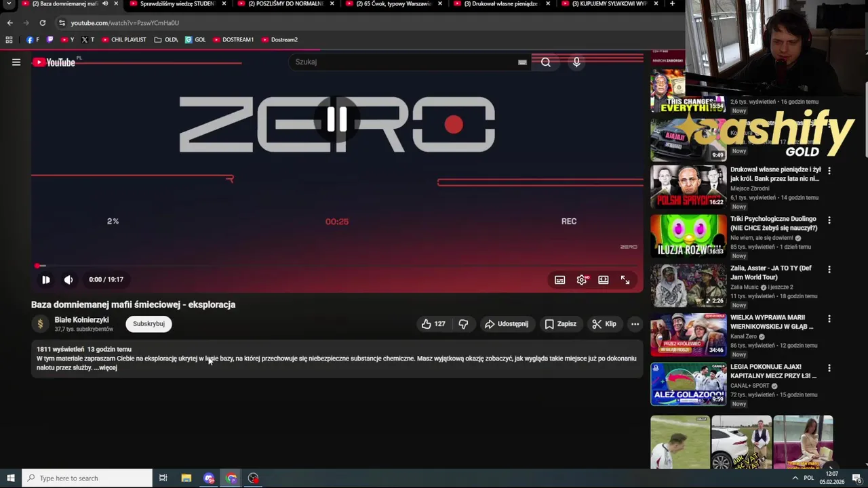Open LEGIA POKONUJE AJAX video thumbnail
This screenshot has width=868, height=488.
[688, 384]
